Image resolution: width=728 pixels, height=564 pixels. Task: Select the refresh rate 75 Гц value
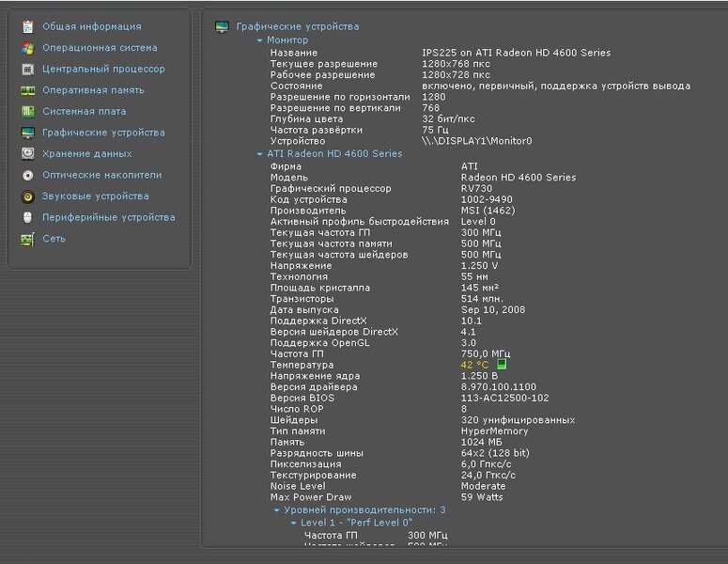click(435, 130)
